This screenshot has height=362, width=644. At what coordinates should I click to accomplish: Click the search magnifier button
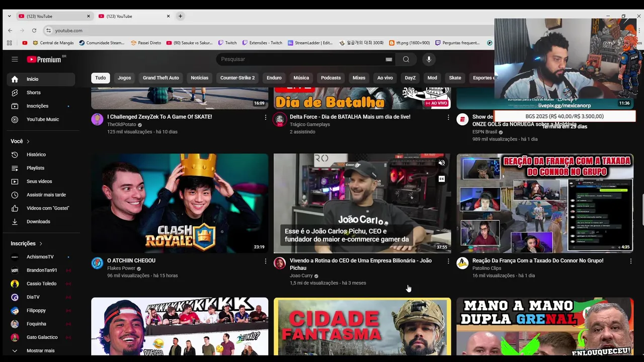pos(406,59)
